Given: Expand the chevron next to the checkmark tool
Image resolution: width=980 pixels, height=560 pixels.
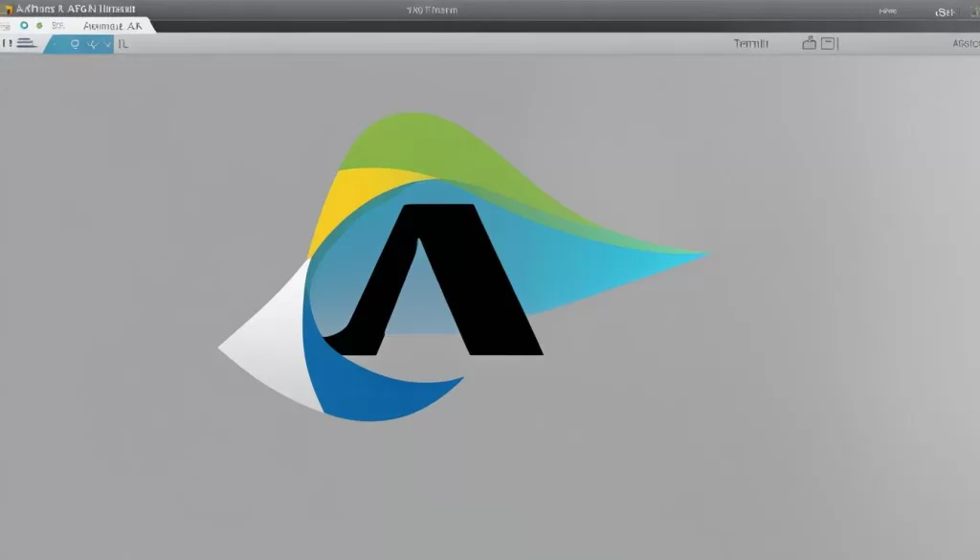Looking at the screenshot, I should click(x=106, y=43).
